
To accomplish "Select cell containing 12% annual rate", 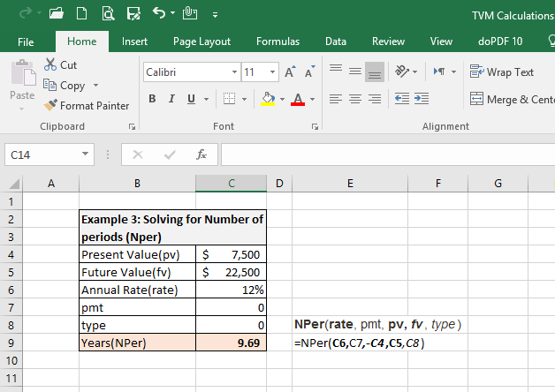I will [232, 290].
